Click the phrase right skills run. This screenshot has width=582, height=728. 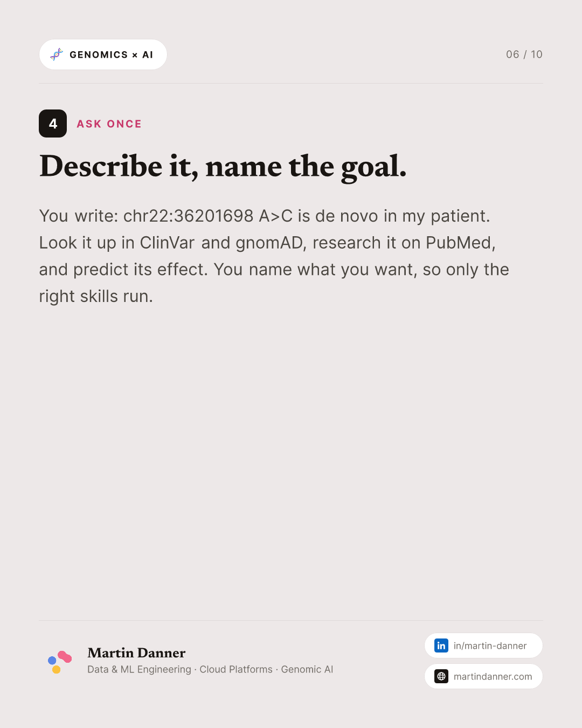[96, 297]
